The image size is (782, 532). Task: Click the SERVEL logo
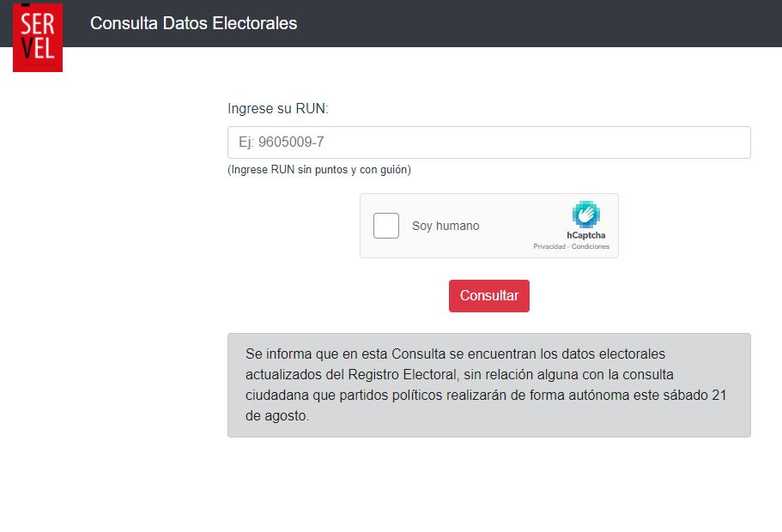pos(38,36)
